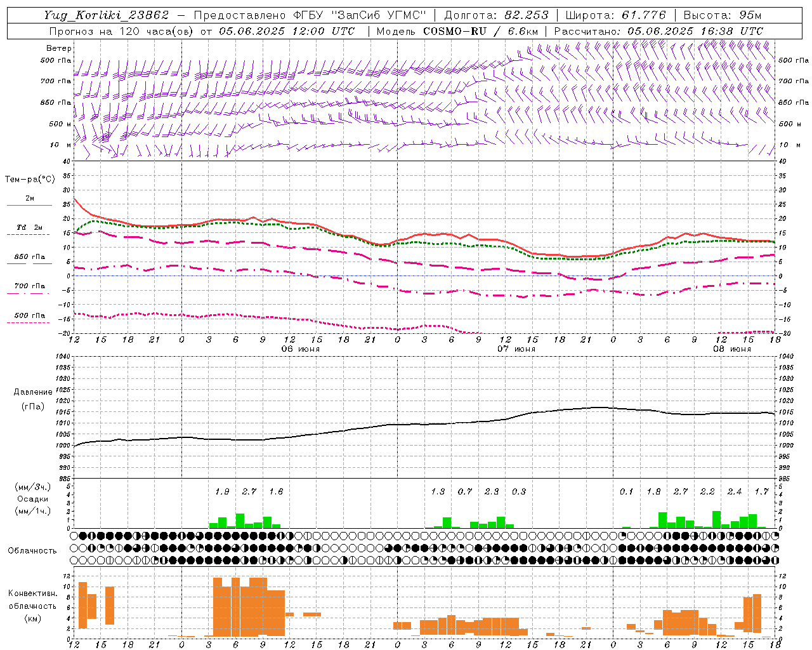Click the forecast start 05.06.2025 12:00 UTC

(287, 31)
